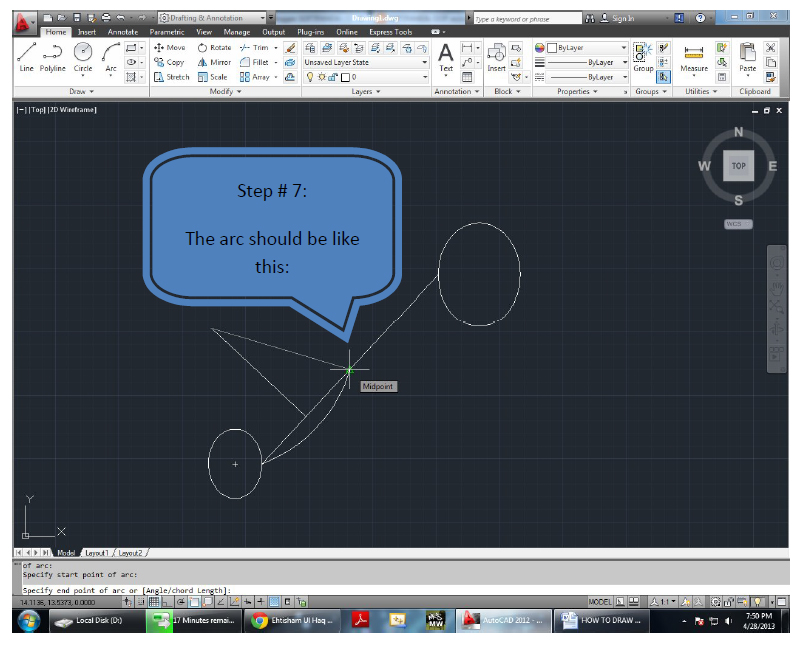Open the multiline Text tool
Viewport: 804px width, 650px height.
pos(444,57)
